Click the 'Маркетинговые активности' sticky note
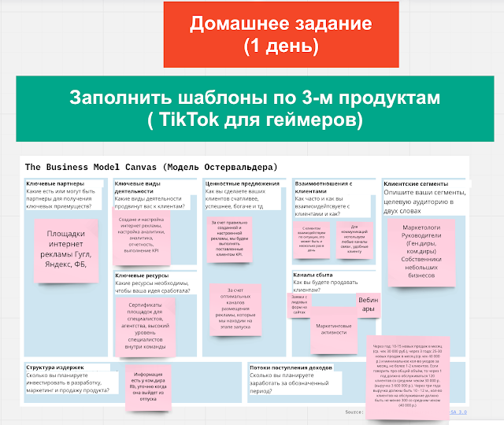 coord(334,330)
